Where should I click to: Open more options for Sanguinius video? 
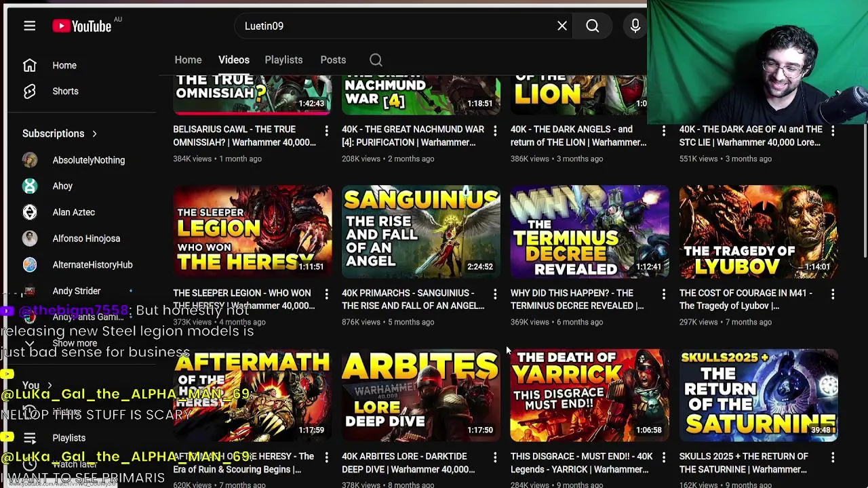pyautogui.click(x=495, y=294)
